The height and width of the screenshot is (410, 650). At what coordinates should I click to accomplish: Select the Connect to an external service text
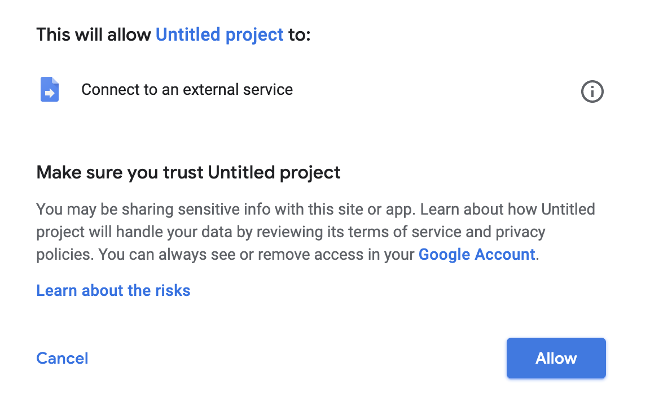(x=187, y=90)
